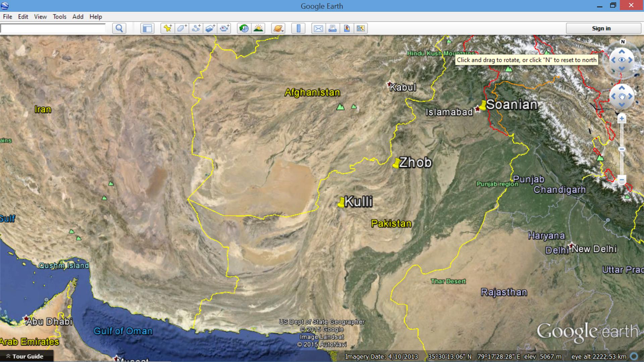Add an image overlay
Image resolution: width=644 pixels, height=362 pixels.
[x=210, y=28]
